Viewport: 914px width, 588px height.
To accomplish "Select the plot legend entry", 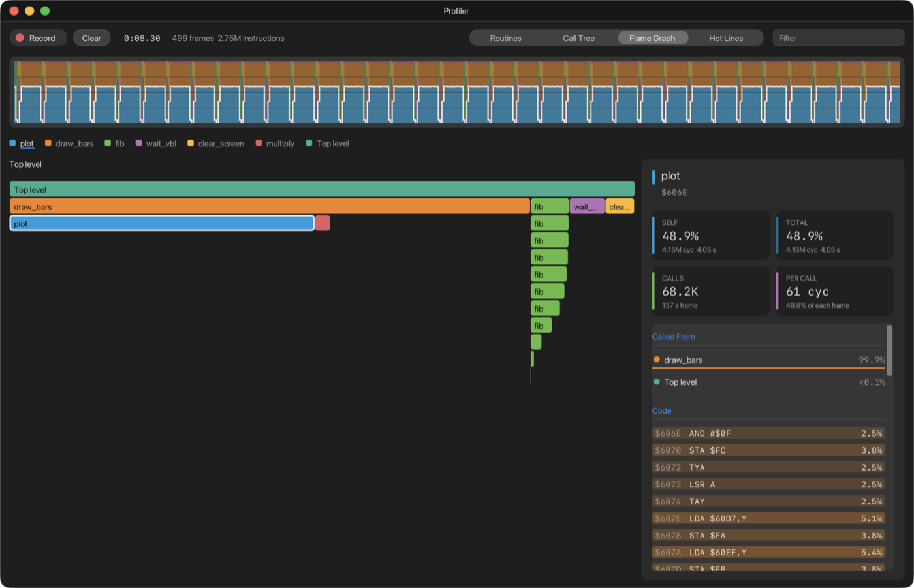I will (x=22, y=144).
